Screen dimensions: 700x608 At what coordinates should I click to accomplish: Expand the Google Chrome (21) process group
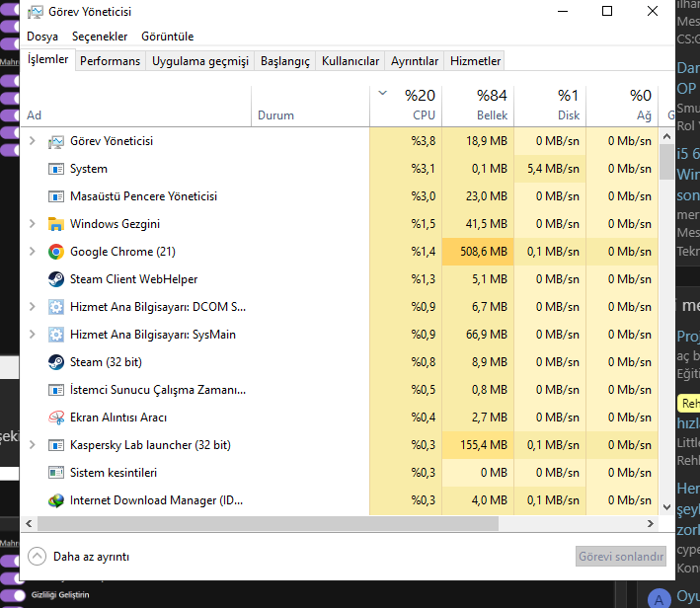(33, 252)
